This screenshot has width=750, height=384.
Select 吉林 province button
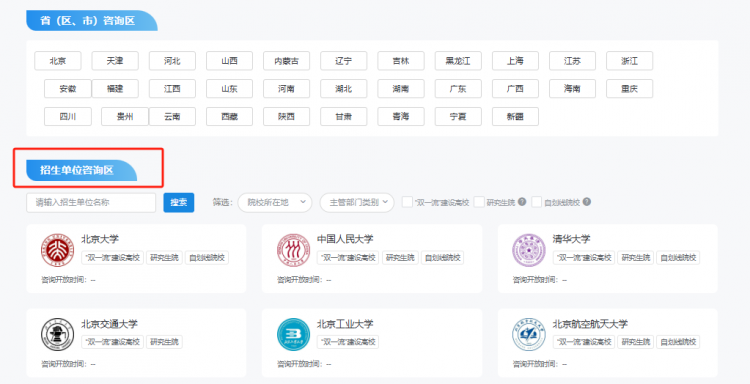[401, 61]
